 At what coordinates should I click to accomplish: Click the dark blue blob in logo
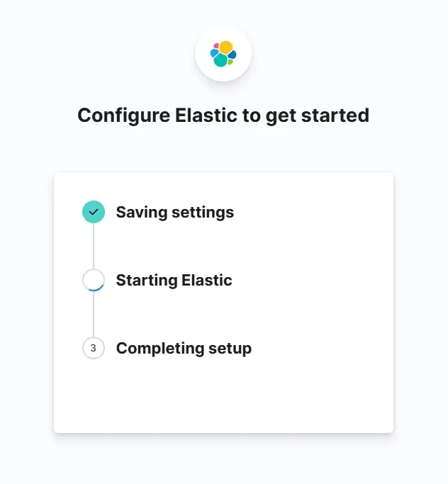233,55
